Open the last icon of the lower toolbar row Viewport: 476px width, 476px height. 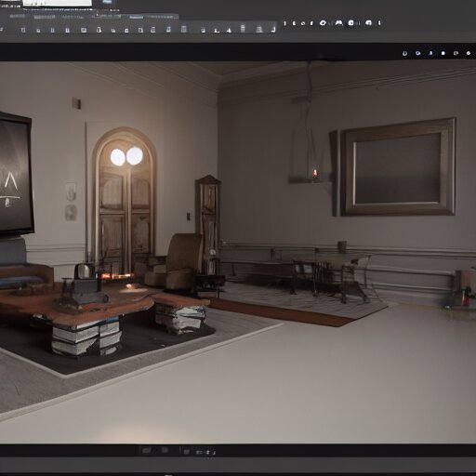(273, 30)
